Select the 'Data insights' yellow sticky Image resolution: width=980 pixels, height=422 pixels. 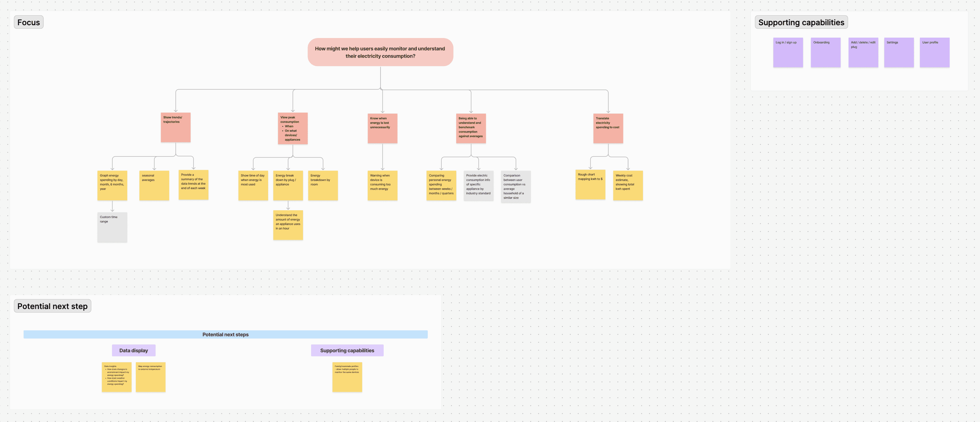pyautogui.click(x=116, y=377)
